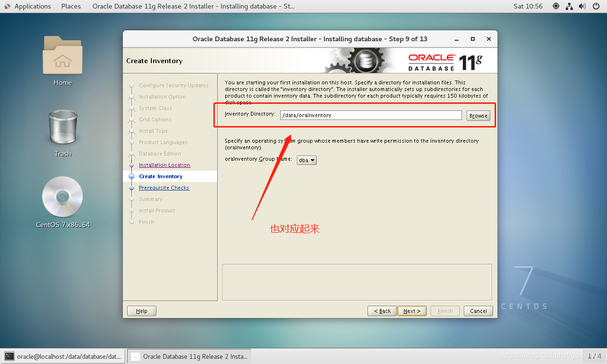The height and width of the screenshot is (364, 607).
Task: Click the Next button
Action: [412, 311]
